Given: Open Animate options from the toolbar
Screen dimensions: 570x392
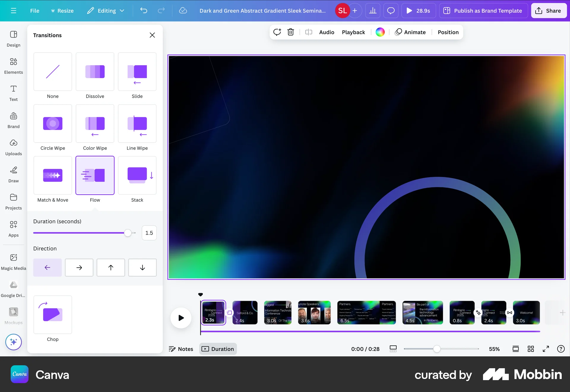Looking at the screenshot, I should click(411, 32).
